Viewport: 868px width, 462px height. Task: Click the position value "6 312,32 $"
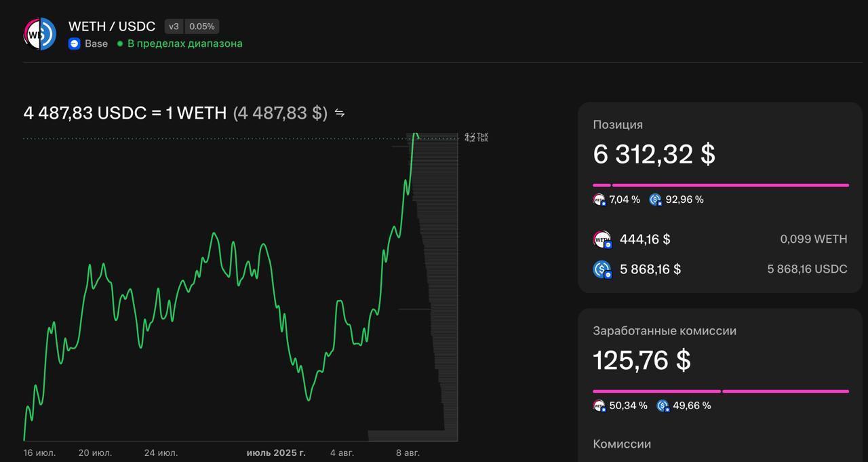(x=654, y=154)
